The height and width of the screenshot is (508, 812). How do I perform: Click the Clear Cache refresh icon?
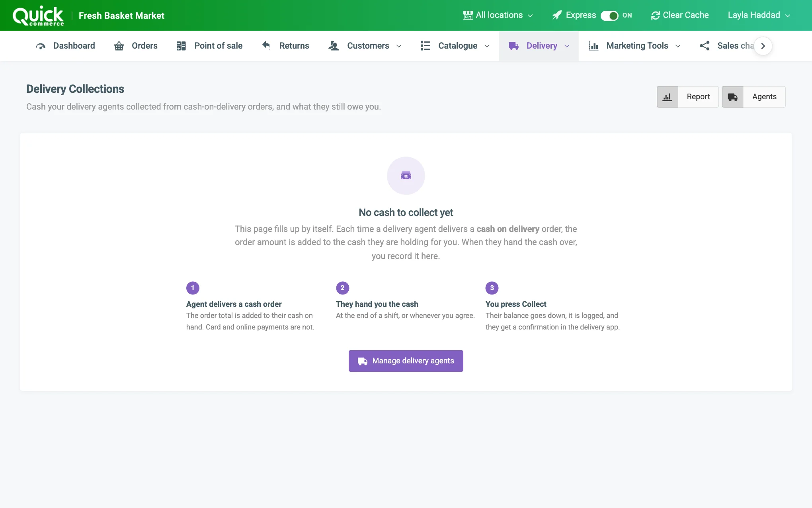coord(655,16)
